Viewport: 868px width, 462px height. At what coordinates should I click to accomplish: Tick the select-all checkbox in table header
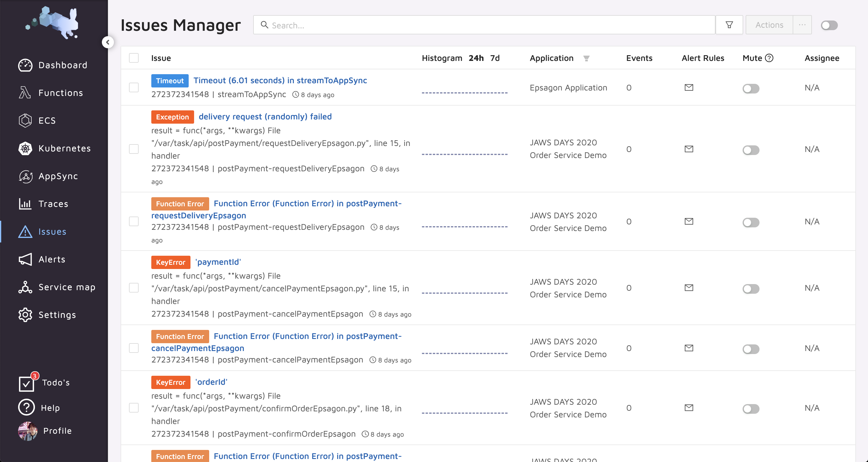coord(134,58)
